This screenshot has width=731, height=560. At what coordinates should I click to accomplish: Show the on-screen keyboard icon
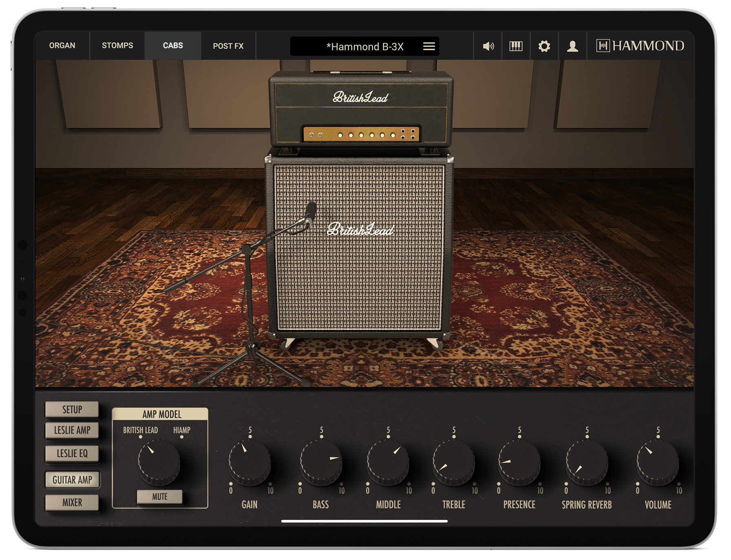pyautogui.click(x=515, y=46)
